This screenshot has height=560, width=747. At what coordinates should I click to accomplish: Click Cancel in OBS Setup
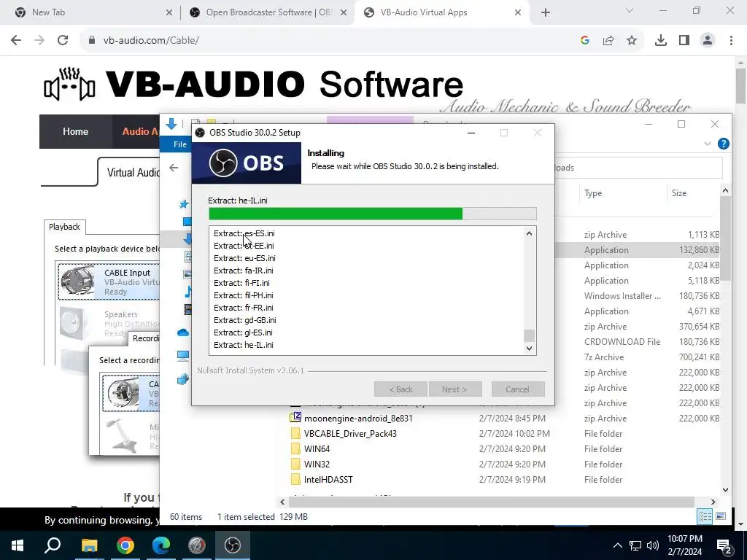[518, 389]
